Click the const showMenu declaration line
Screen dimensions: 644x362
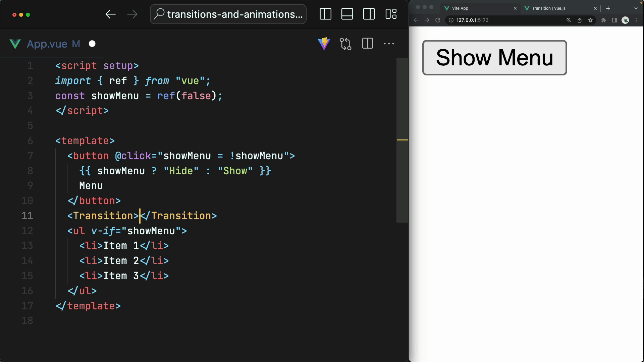139,96
